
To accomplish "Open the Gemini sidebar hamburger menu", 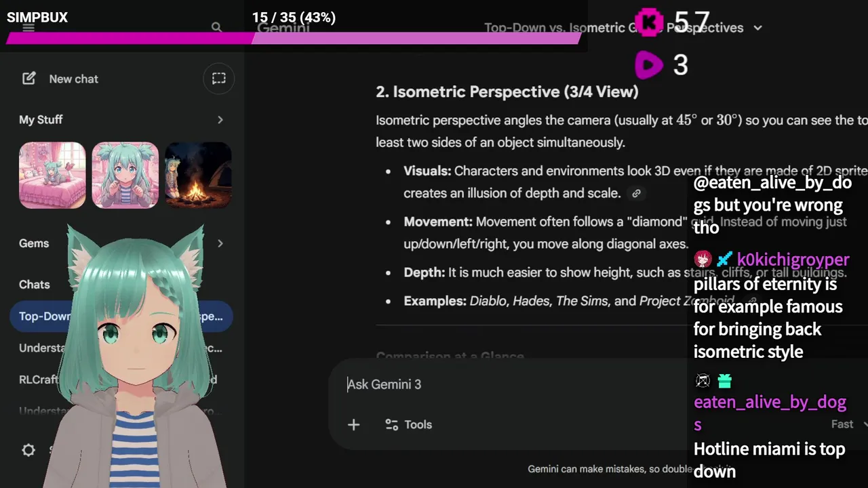I will [x=28, y=28].
